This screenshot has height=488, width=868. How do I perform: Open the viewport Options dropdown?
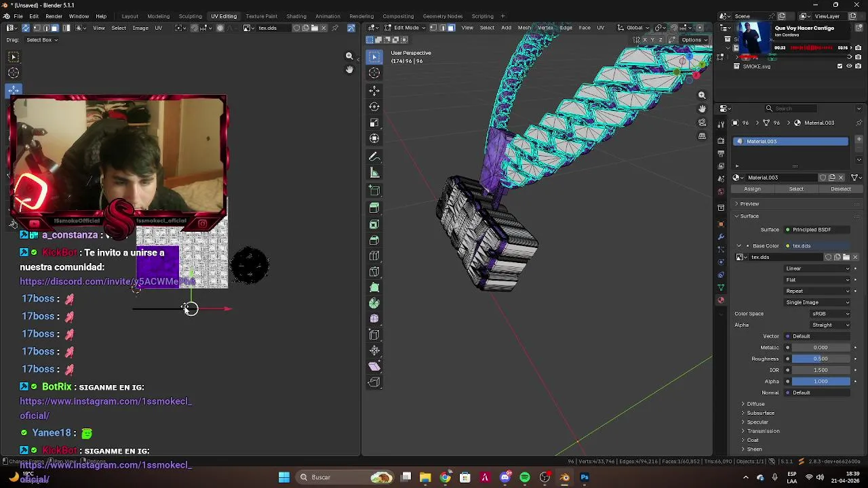tap(694, 40)
